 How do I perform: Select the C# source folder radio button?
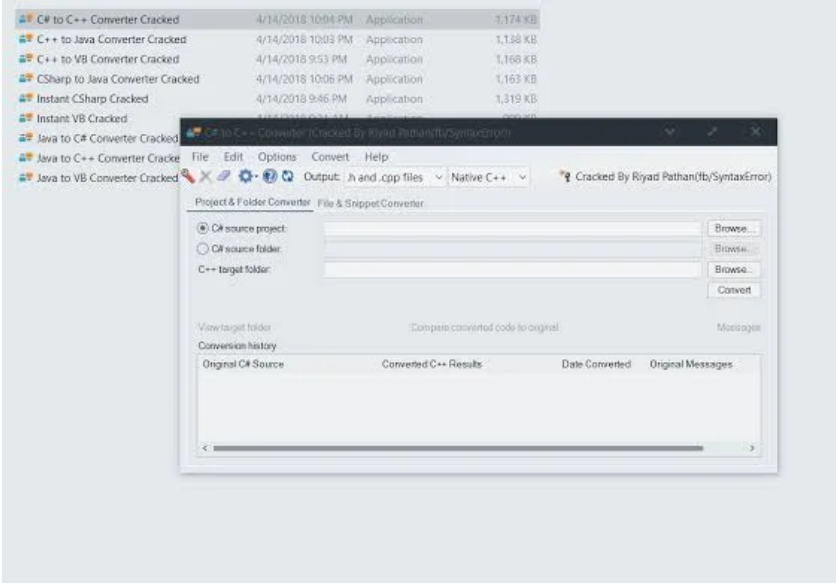coord(203,249)
